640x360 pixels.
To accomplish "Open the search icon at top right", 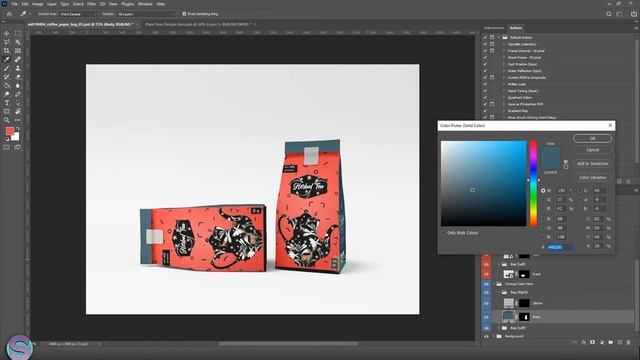I will [609, 14].
